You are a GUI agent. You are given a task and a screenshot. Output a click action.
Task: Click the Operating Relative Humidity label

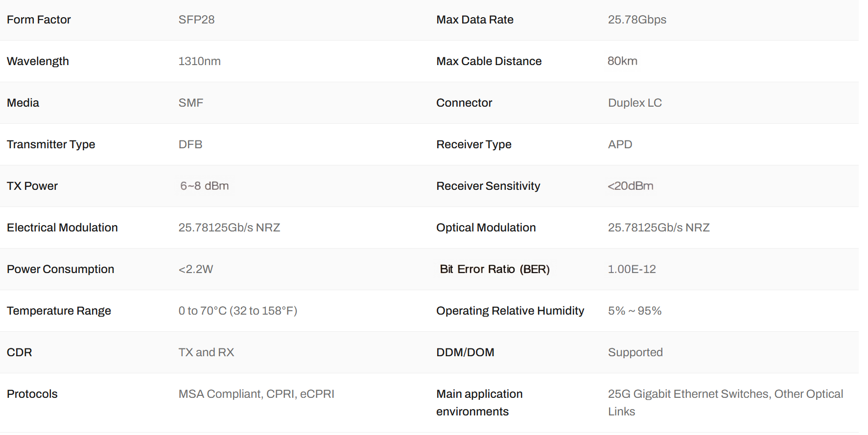point(510,311)
